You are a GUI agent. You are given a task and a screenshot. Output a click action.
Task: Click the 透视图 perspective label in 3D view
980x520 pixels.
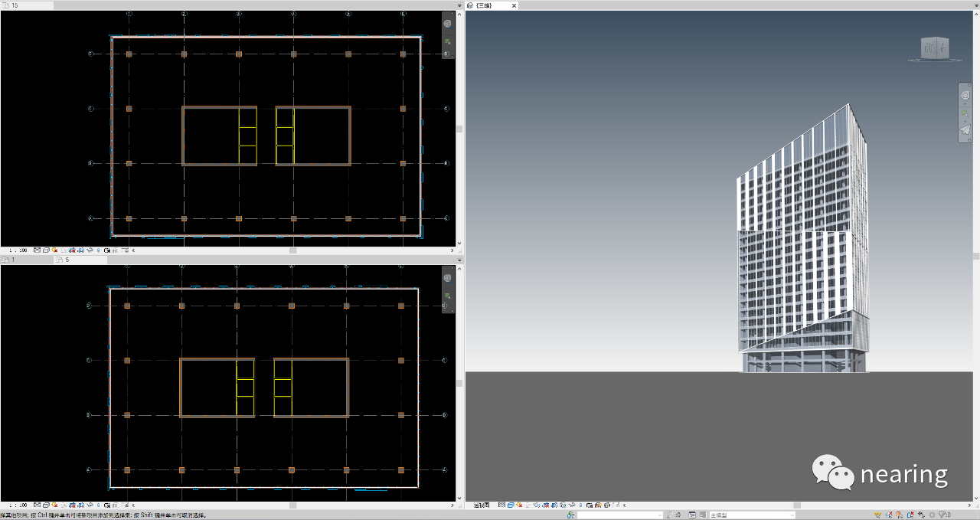482,505
